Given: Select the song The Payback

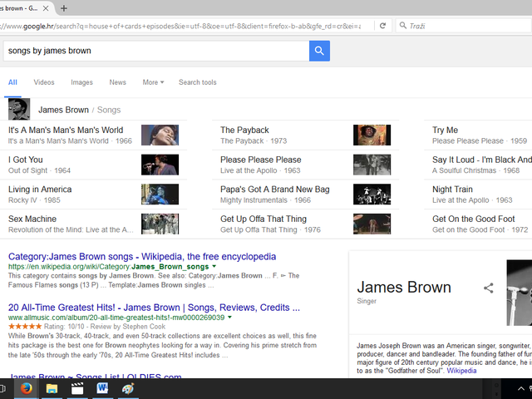Looking at the screenshot, I should click(244, 130).
